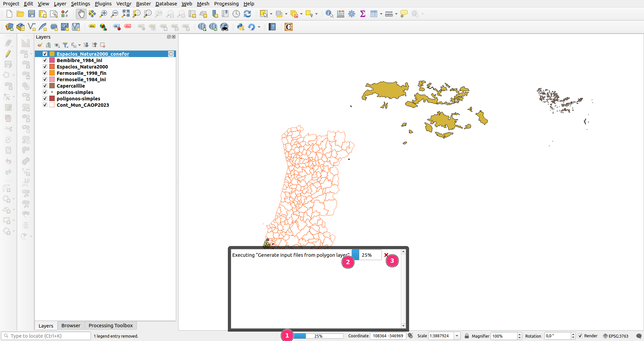Click the Zoom In magnifier tool

click(x=103, y=14)
